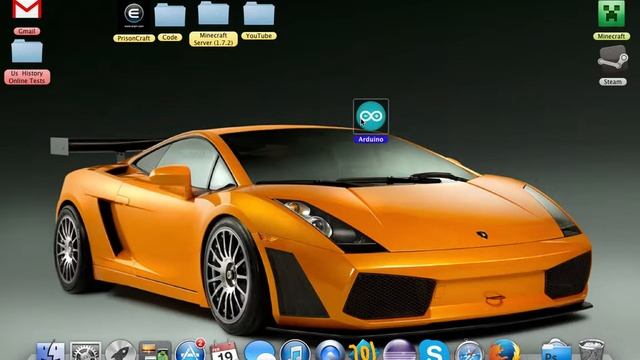This screenshot has height=360, width=640.
Task: Open the Mission Control icon in the dock
Action: [x=155, y=350]
